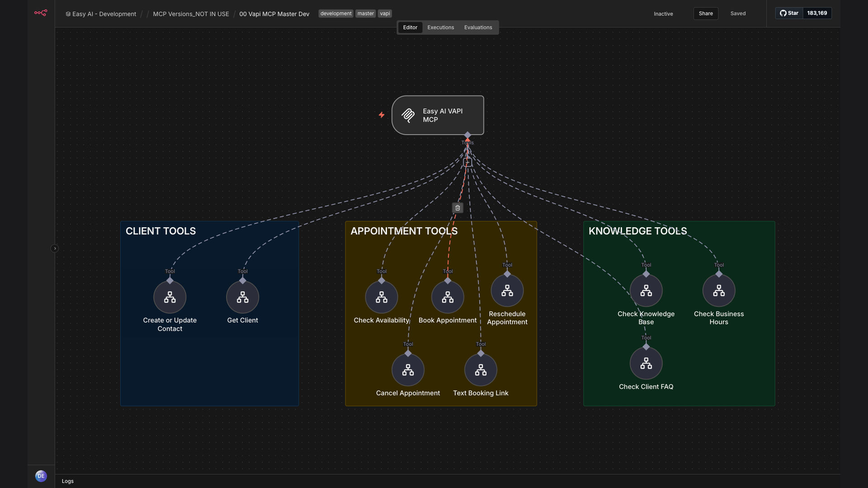Click the KNOWLEDGE TOOLS sticky note title
Image resolution: width=868 pixels, height=488 pixels.
638,231
